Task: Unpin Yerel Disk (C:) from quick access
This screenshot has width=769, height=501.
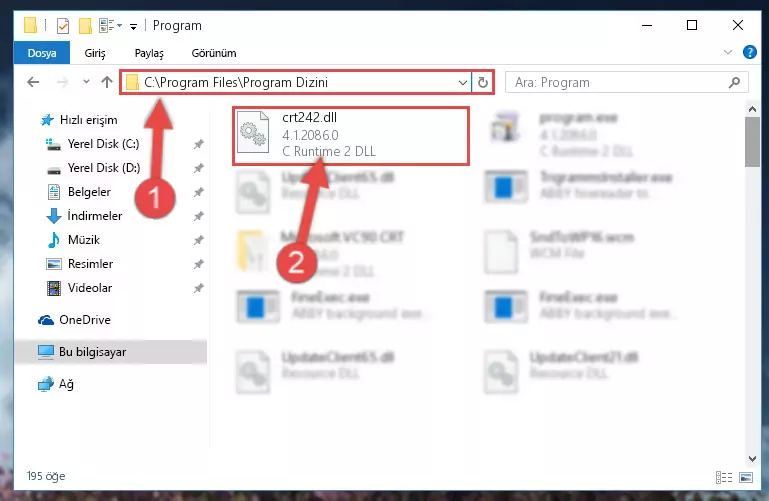Action: click(x=198, y=144)
